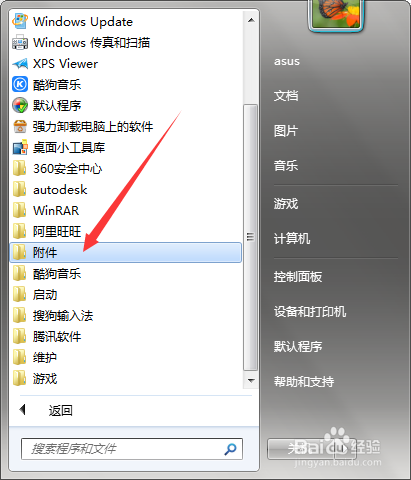Viewport: 411px width, 480px height.
Task: Click the user account butterfly picture
Action: [336, 14]
